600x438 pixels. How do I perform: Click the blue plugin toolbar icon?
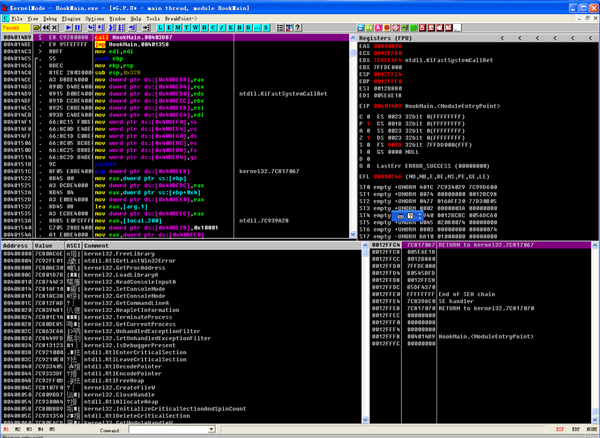pyautogui.click(x=360, y=28)
